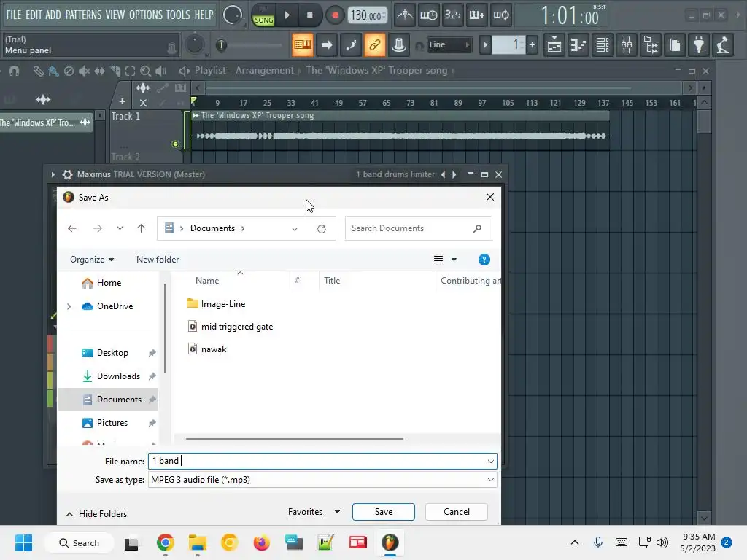The height and width of the screenshot is (560, 747).
Task: Select the playlist Zoom tool
Action: point(146,71)
